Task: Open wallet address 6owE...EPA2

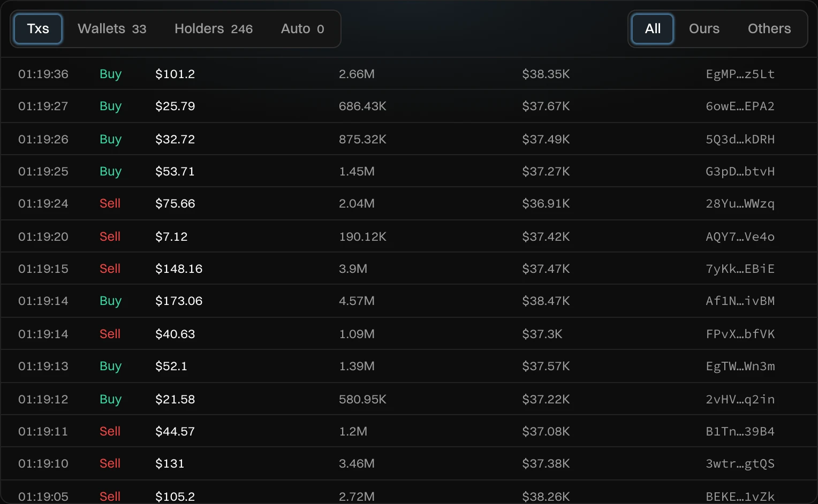Action: (740, 106)
